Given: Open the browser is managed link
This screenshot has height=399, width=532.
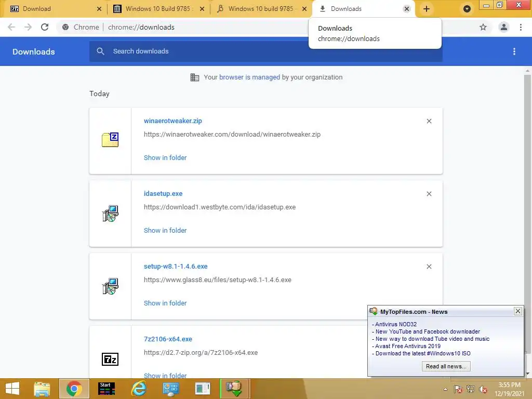Looking at the screenshot, I should 250,77.
